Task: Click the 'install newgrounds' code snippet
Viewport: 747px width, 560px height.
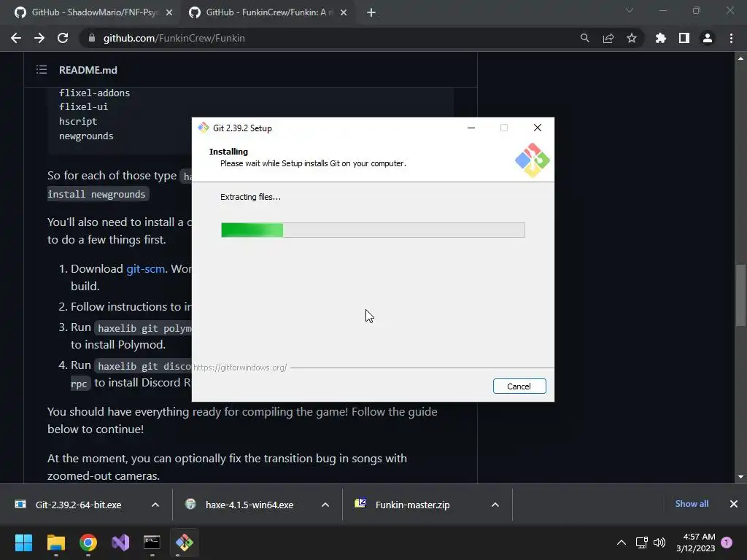Action: click(x=98, y=194)
